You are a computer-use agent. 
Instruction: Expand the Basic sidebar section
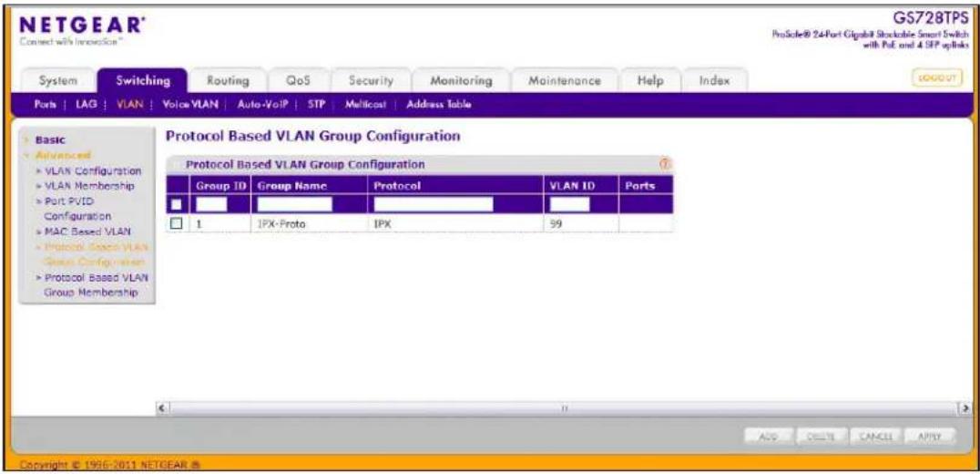[51, 140]
